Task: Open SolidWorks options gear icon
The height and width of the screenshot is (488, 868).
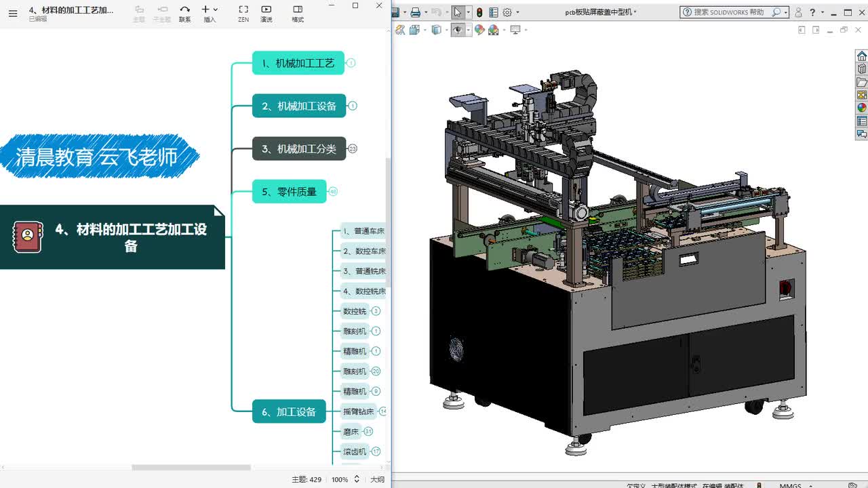Action: [x=507, y=12]
